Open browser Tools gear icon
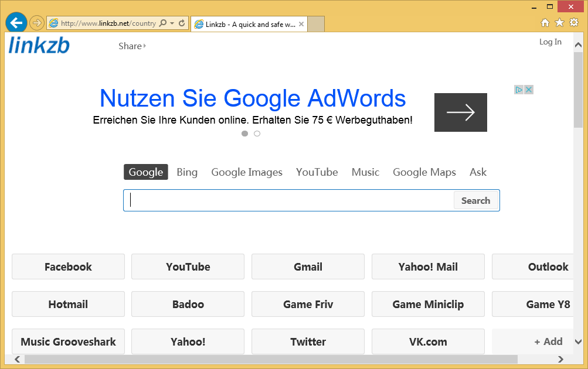The width and height of the screenshot is (588, 369). coord(573,23)
